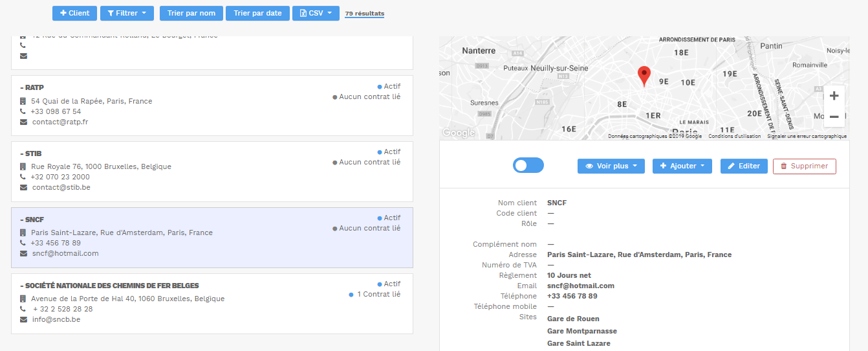The image size is (868, 351).
Task: Click the building icon beside Avenue de la Porte de Hal
Action: pos(23,299)
